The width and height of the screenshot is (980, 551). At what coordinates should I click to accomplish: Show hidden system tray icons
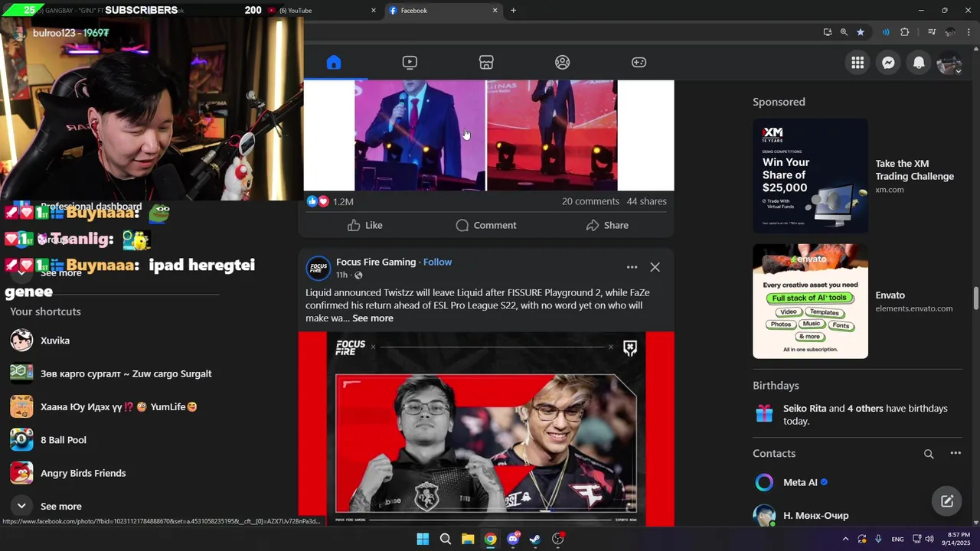(x=845, y=539)
